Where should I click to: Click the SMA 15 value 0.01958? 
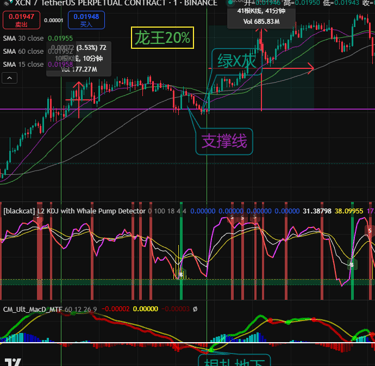[x=60, y=64]
